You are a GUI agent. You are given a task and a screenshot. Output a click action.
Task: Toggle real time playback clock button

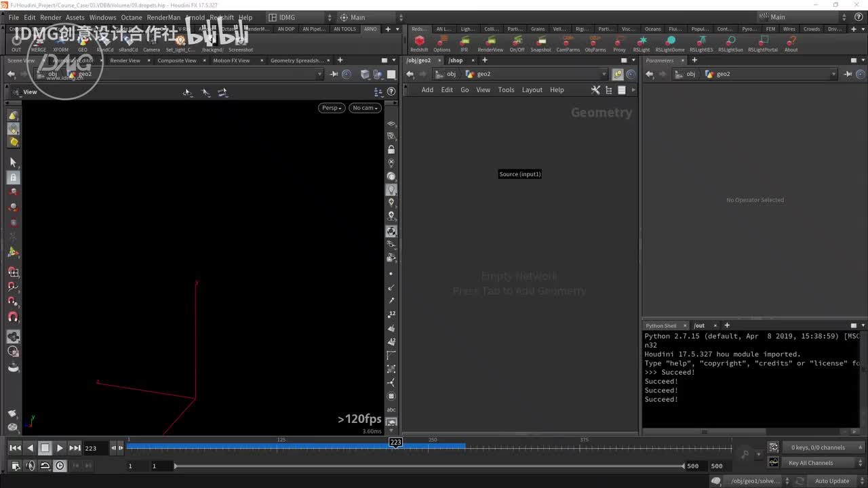tap(60, 466)
